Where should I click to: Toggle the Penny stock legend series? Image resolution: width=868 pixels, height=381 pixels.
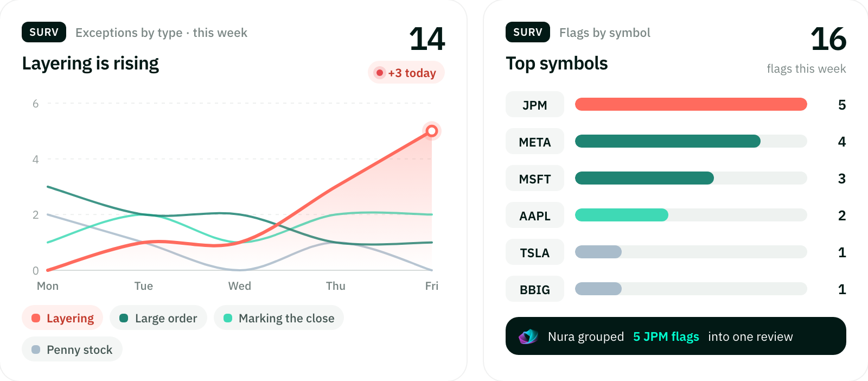pos(72,350)
